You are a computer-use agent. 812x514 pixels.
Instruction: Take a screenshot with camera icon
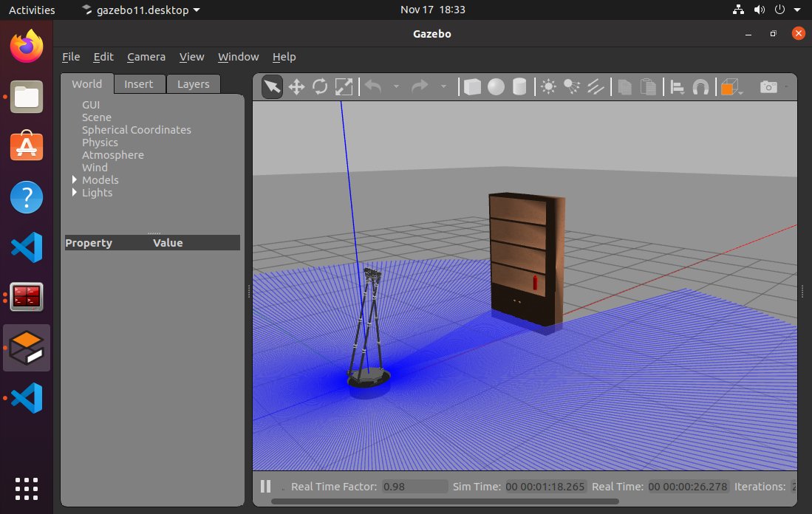[x=768, y=87]
